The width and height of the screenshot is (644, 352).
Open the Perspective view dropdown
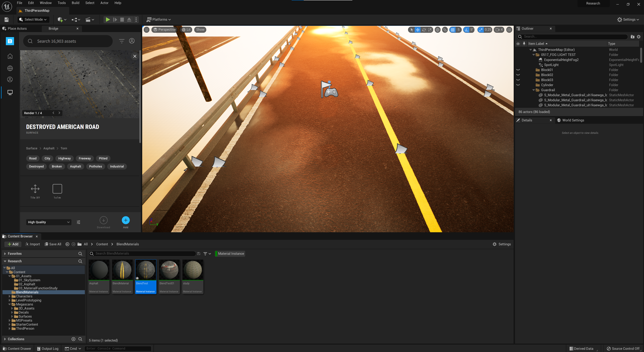(x=165, y=30)
